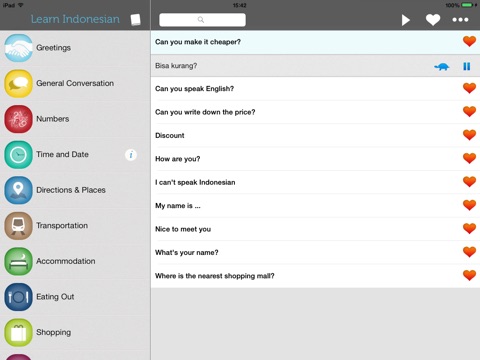
Task: Tap the 'Bisa kurang?' translation text
Action: click(x=176, y=66)
